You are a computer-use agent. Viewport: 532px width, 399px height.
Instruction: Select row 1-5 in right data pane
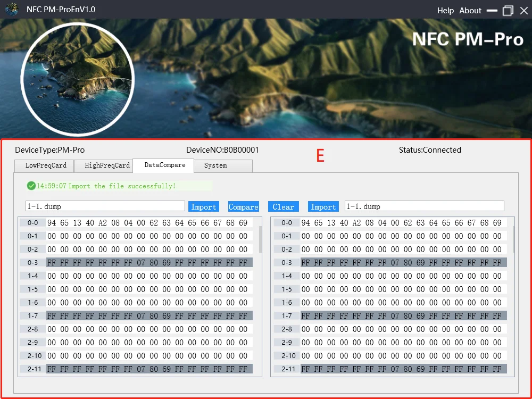390,289
